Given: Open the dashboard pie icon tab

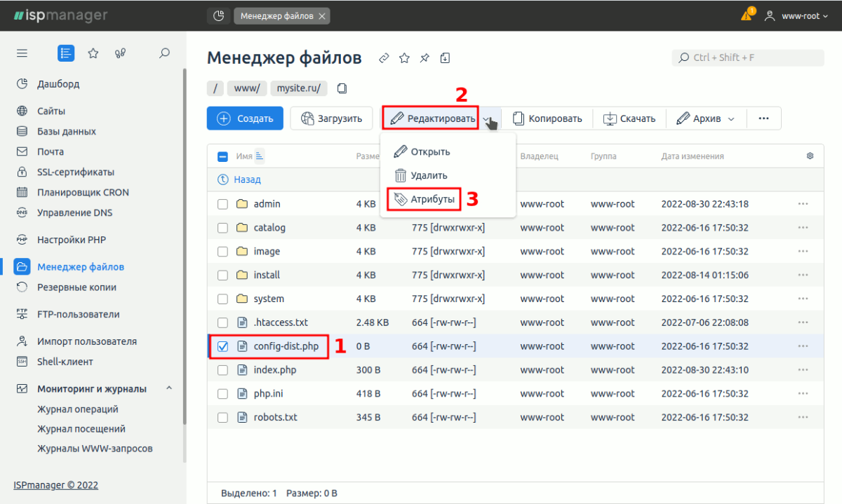Looking at the screenshot, I should click(218, 15).
